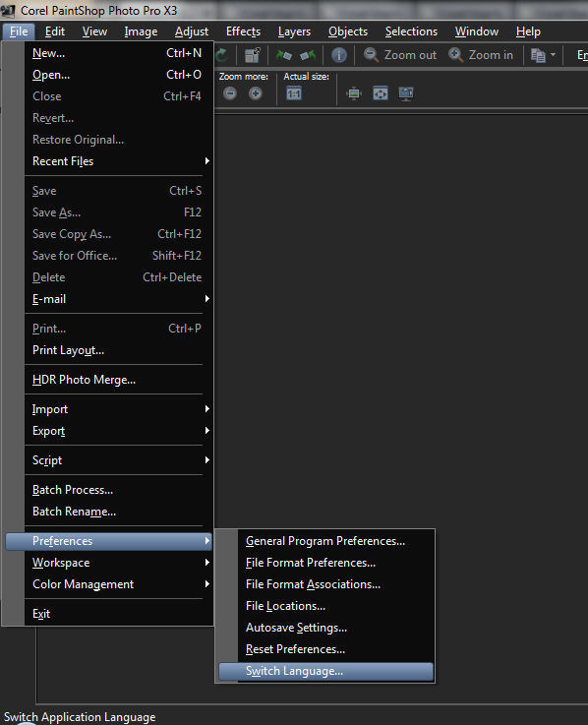
Task: Click the Switch Language... entry
Action: (x=325, y=671)
